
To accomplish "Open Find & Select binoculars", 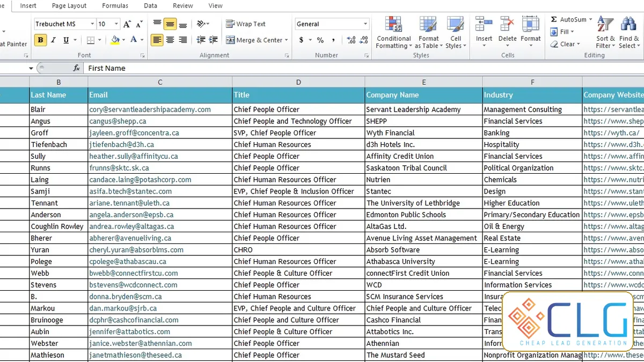I will pos(628,32).
